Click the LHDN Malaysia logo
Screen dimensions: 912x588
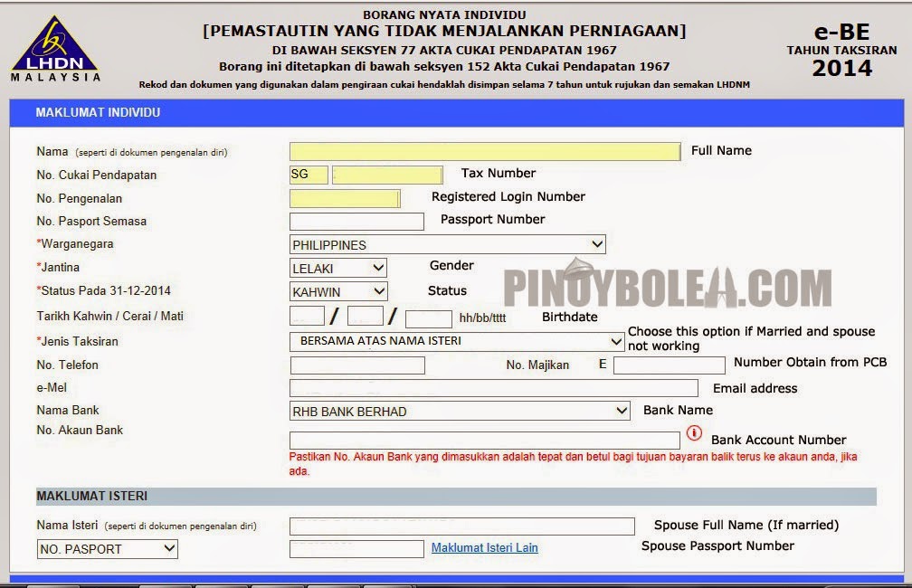click(55, 49)
